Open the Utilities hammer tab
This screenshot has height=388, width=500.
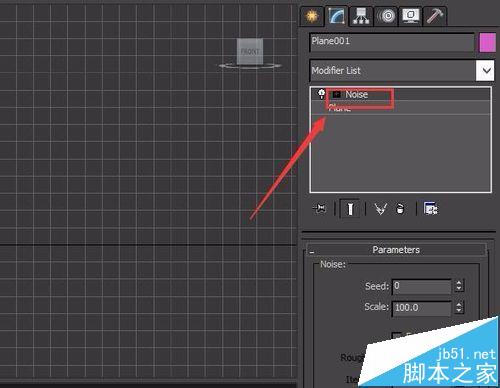[435, 16]
